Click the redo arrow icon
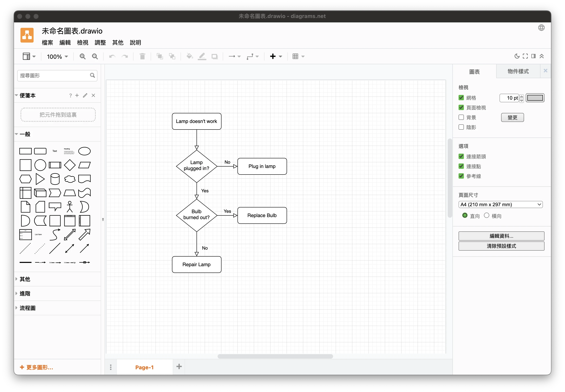Viewport: 565px width, 392px height. [x=125, y=56]
